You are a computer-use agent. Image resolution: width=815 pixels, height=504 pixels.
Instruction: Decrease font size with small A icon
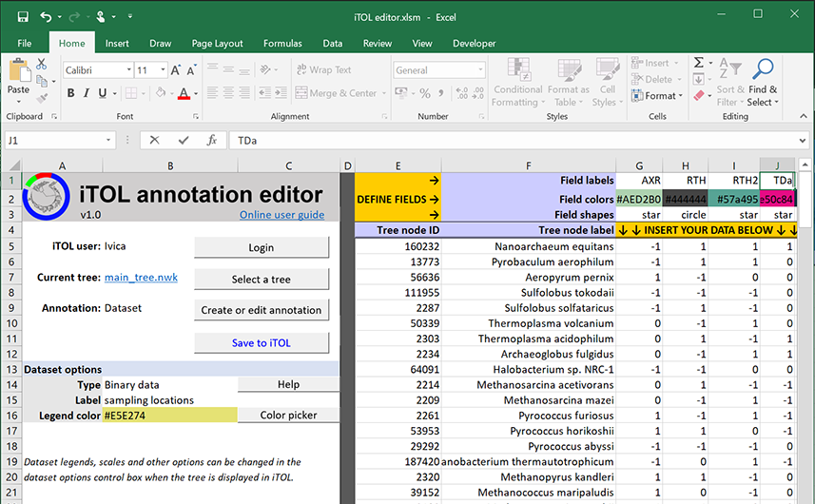(191, 70)
